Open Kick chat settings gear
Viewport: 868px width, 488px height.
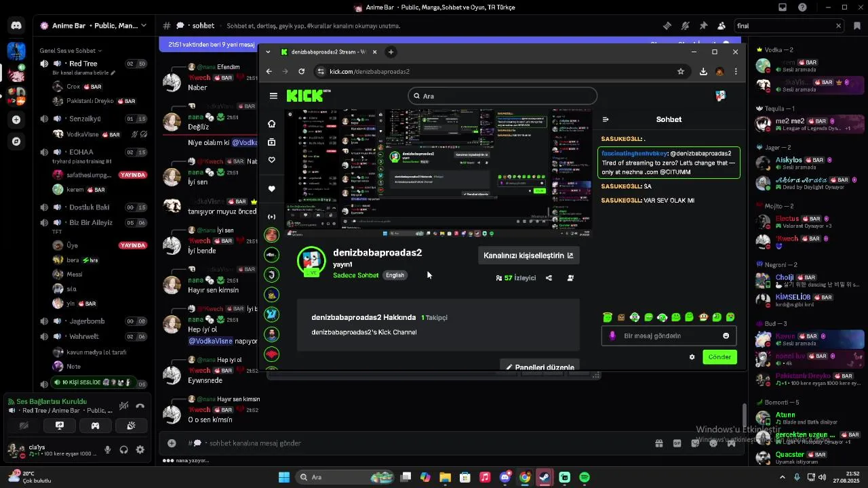pos(692,357)
